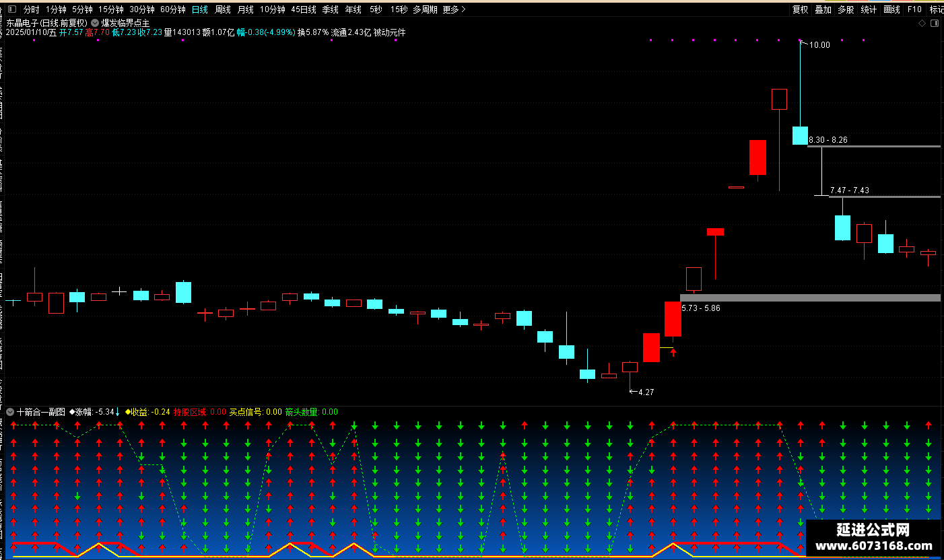Expand the 更多 periods list

tap(454, 9)
